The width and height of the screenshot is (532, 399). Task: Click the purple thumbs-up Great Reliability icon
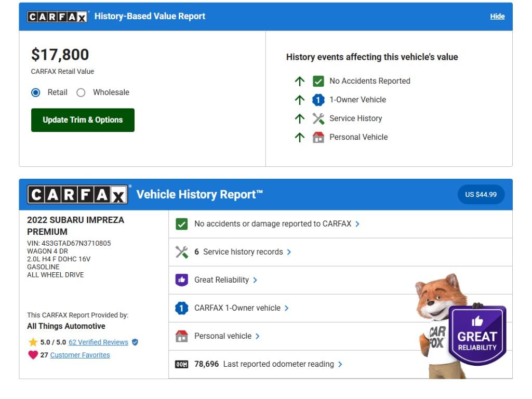181,280
